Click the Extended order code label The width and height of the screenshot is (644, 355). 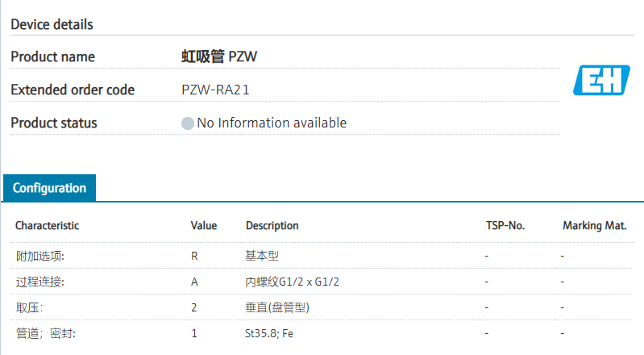pyautogui.click(x=73, y=90)
